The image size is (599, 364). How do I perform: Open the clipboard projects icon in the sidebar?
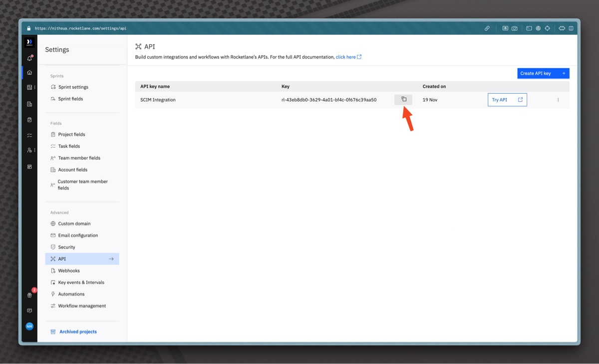tap(29, 120)
